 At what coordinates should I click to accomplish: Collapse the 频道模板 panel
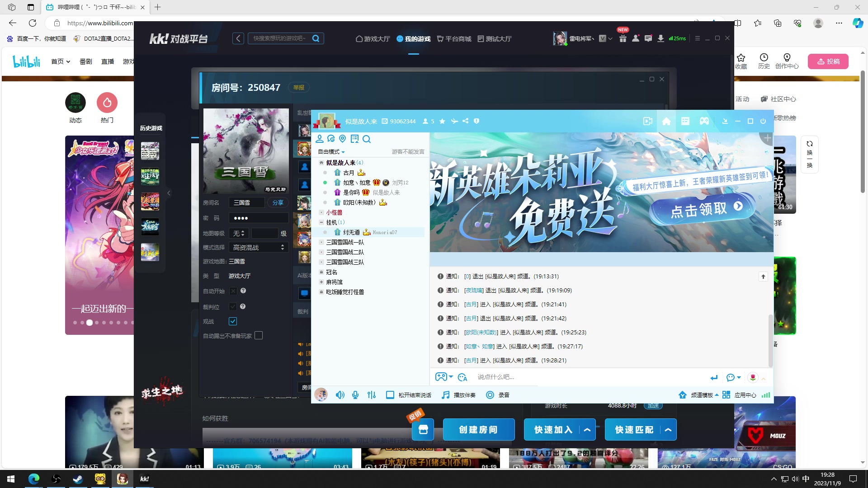pos(716,394)
